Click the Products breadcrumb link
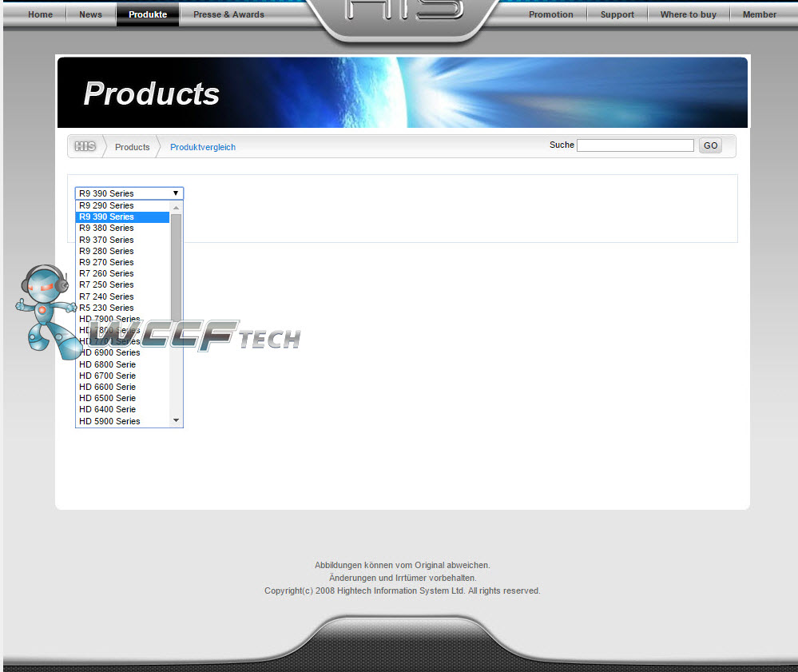This screenshot has width=798, height=672. (x=133, y=147)
